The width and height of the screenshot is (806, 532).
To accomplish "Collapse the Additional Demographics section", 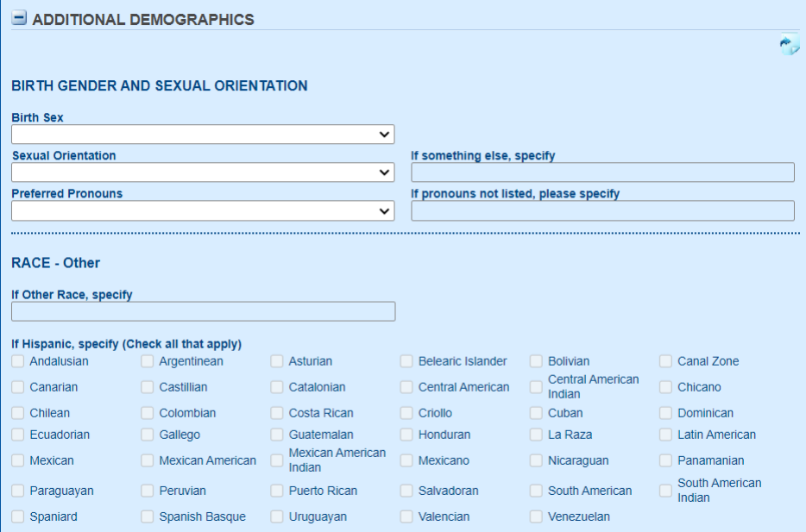I will point(19,18).
